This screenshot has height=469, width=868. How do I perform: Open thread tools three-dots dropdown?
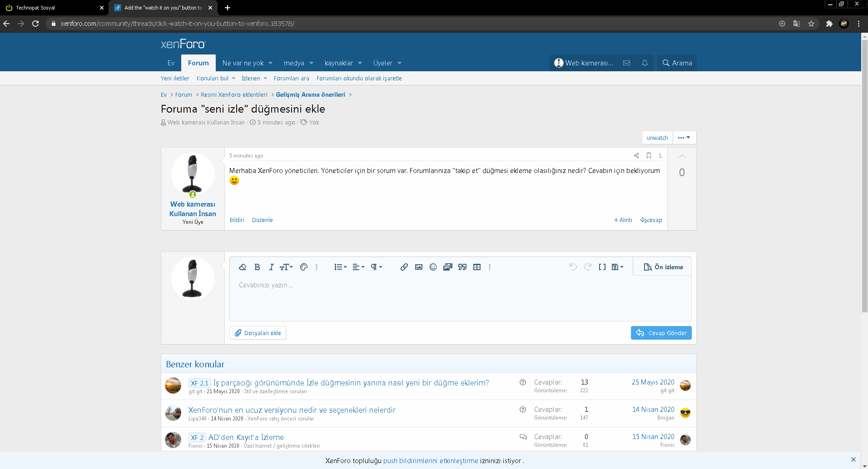tap(684, 138)
